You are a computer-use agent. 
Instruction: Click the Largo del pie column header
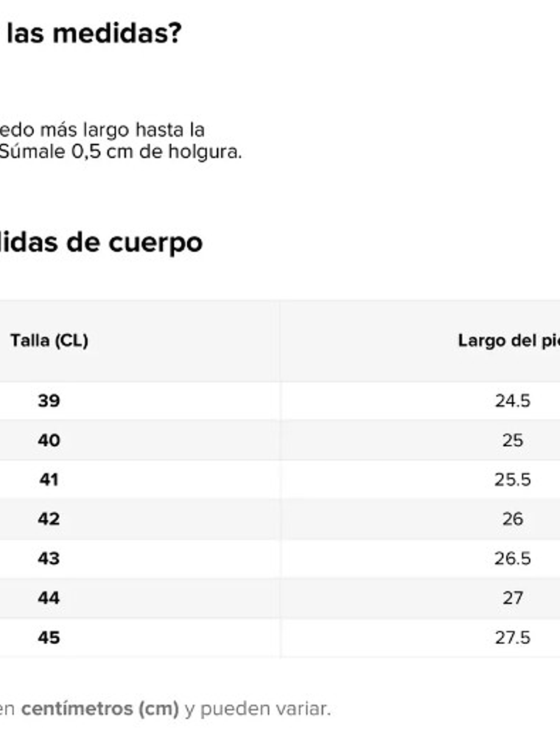(x=508, y=341)
